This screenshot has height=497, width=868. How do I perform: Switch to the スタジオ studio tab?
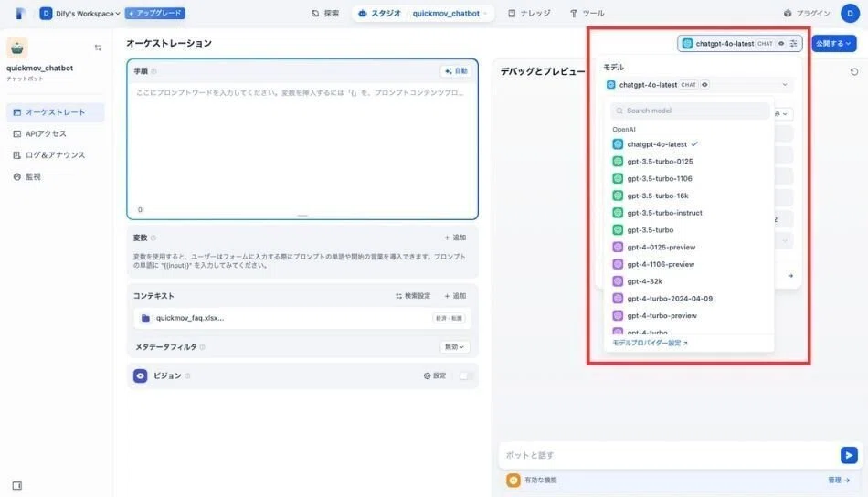pos(380,14)
